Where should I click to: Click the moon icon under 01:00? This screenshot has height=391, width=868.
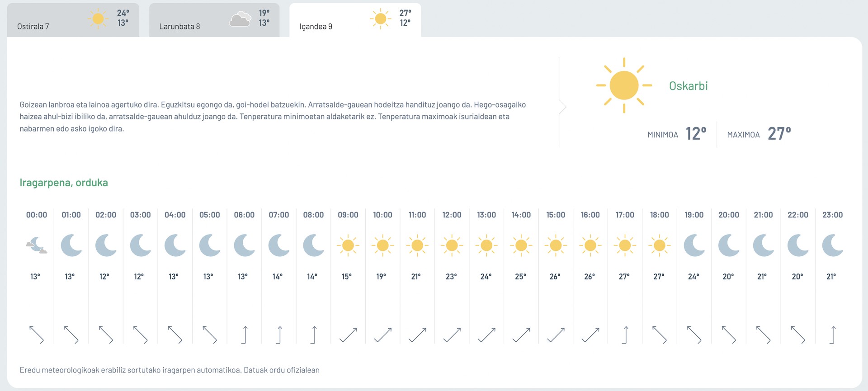(71, 245)
